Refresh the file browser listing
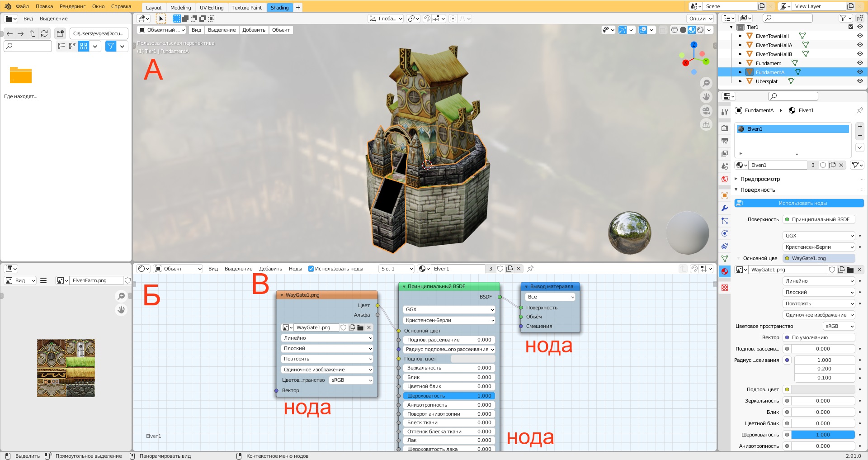This screenshot has width=868, height=460. pyautogui.click(x=44, y=33)
